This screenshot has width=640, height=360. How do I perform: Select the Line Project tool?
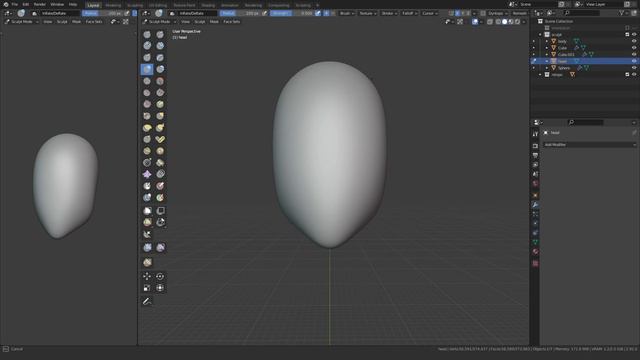click(147, 234)
